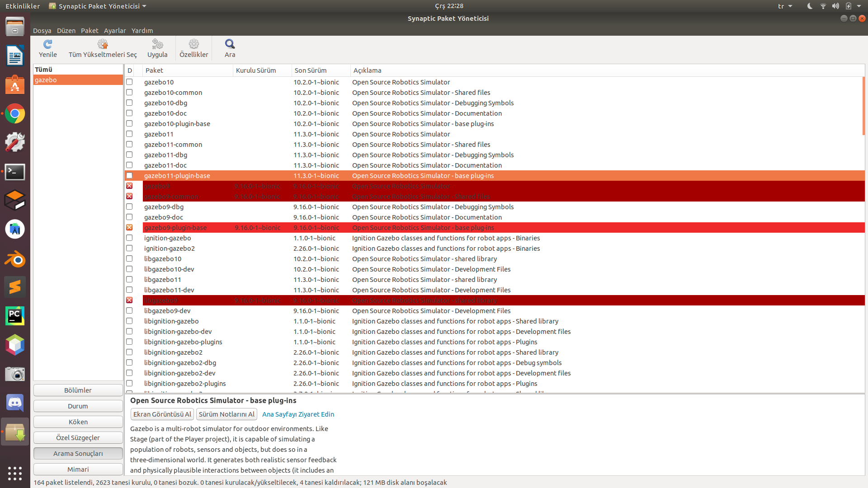Open Wi-Fi status in top bar

point(823,6)
